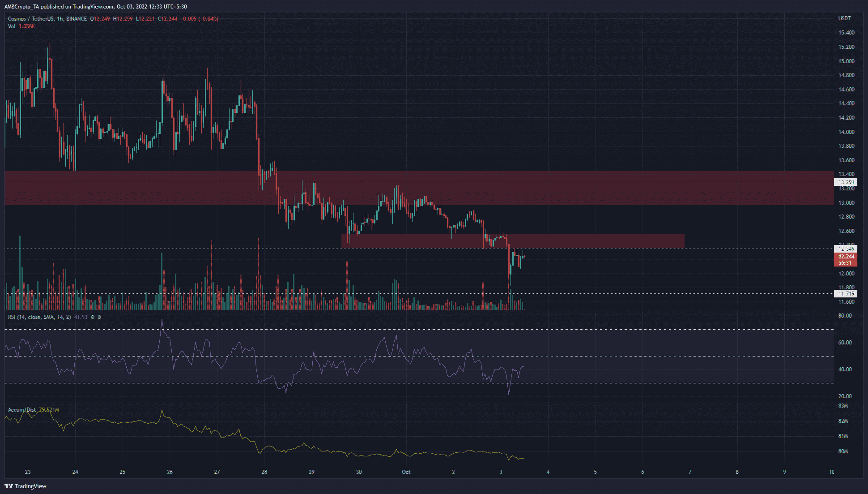
Task: Click the 13.294 horizontal line price tag
Action: tap(846, 182)
